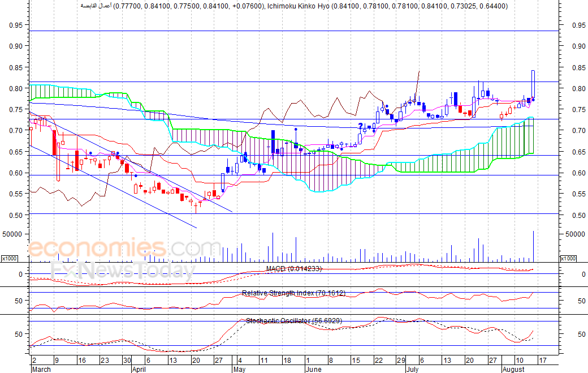Screen dimensions: 588x373
Task: Click the date label 2 under March
Action: (34, 361)
